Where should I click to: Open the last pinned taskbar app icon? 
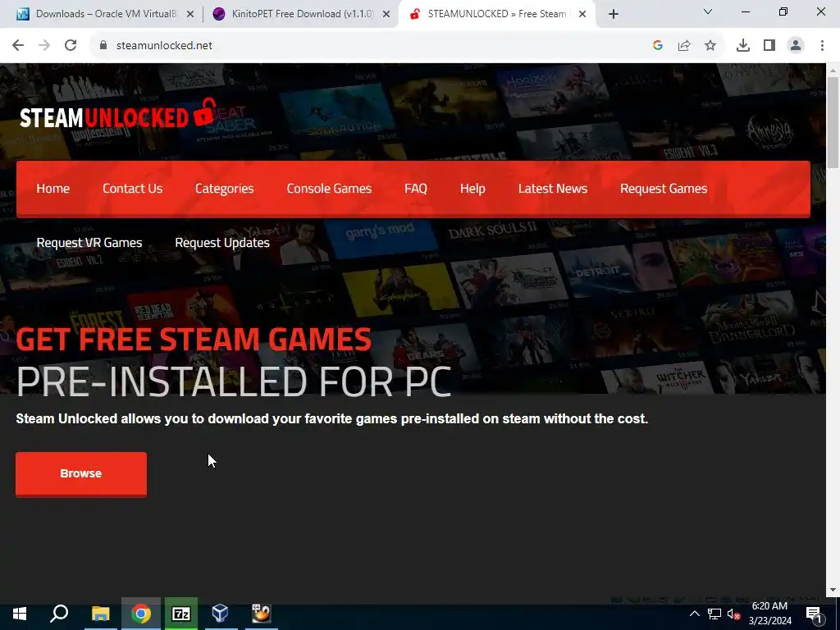point(261,614)
